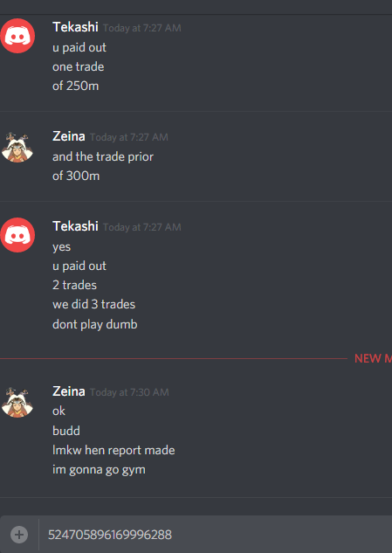
Task: Click Zeina's username at 7:30 AM message
Action: coord(69,391)
